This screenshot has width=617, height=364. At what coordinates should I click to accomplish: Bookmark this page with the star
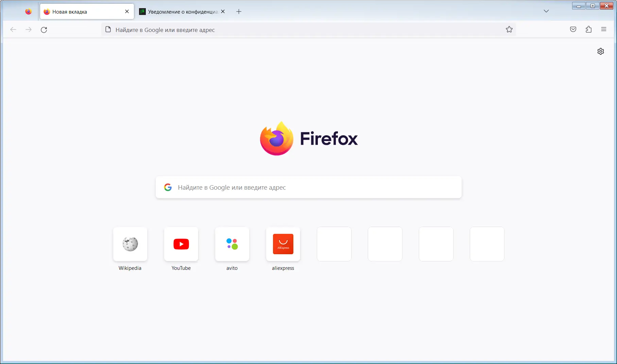509,30
